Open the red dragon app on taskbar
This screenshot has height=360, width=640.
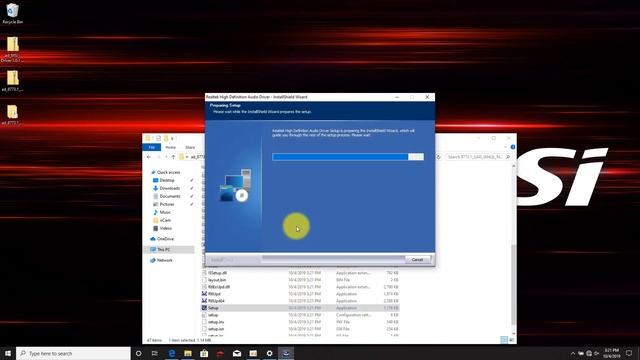coord(220,353)
